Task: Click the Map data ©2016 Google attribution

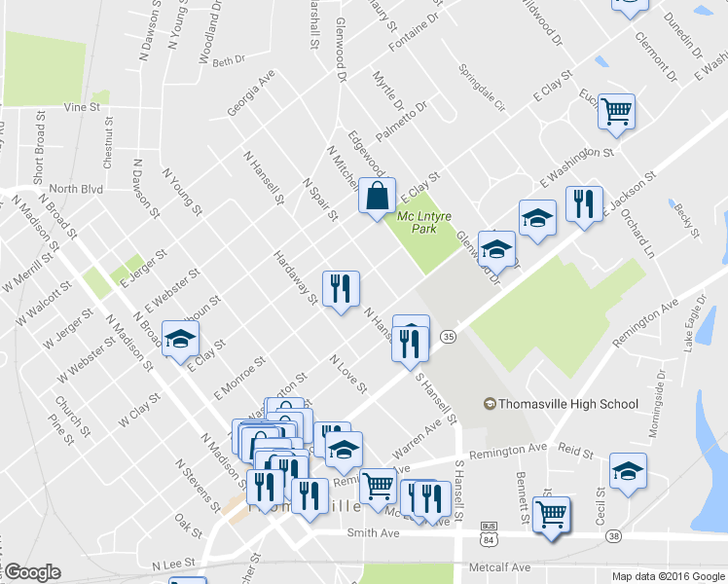Action: tap(669, 576)
